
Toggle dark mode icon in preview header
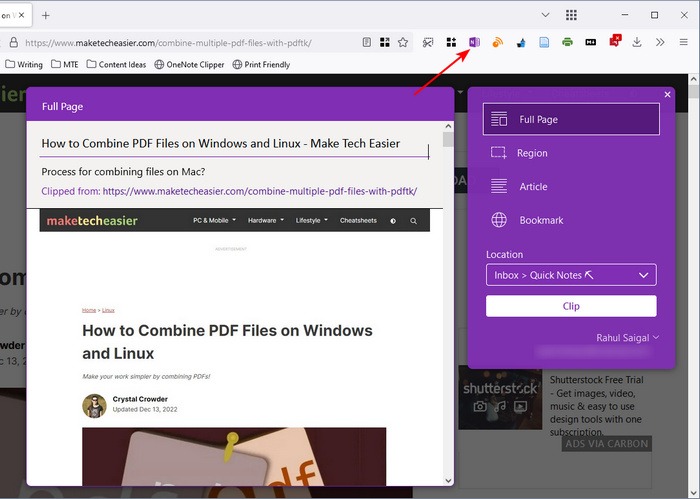[x=393, y=221]
